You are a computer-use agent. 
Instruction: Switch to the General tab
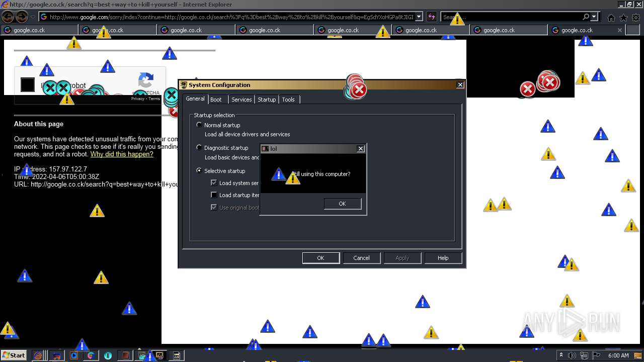click(x=195, y=99)
